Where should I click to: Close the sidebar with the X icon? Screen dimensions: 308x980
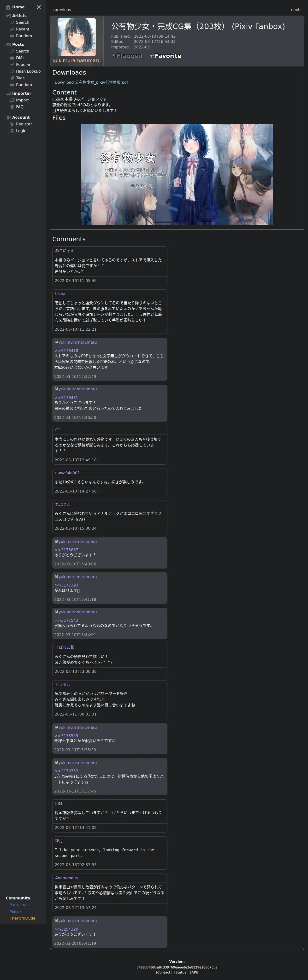pos(39,7)
